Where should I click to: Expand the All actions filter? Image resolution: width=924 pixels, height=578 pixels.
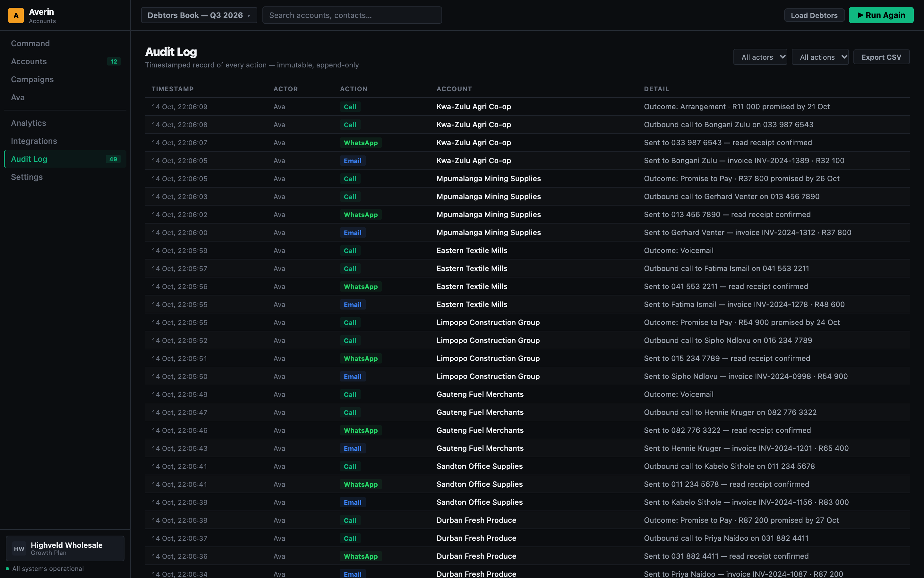pyautogui.click(x=820, y=57)
